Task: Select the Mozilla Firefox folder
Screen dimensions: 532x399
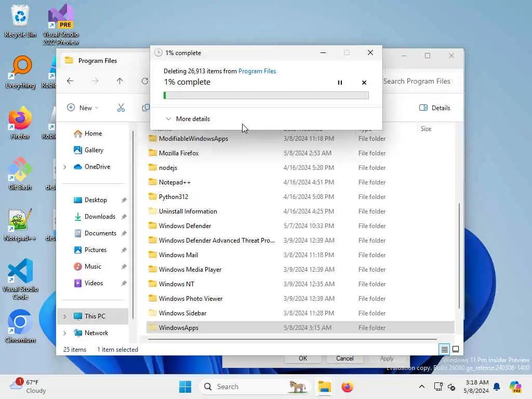Action: coord(300,153)
